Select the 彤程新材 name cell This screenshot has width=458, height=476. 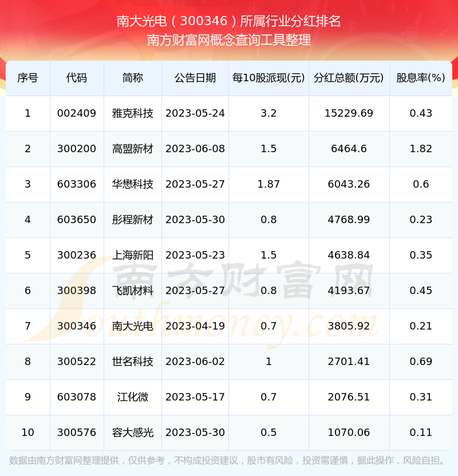(x=133, y=220)
